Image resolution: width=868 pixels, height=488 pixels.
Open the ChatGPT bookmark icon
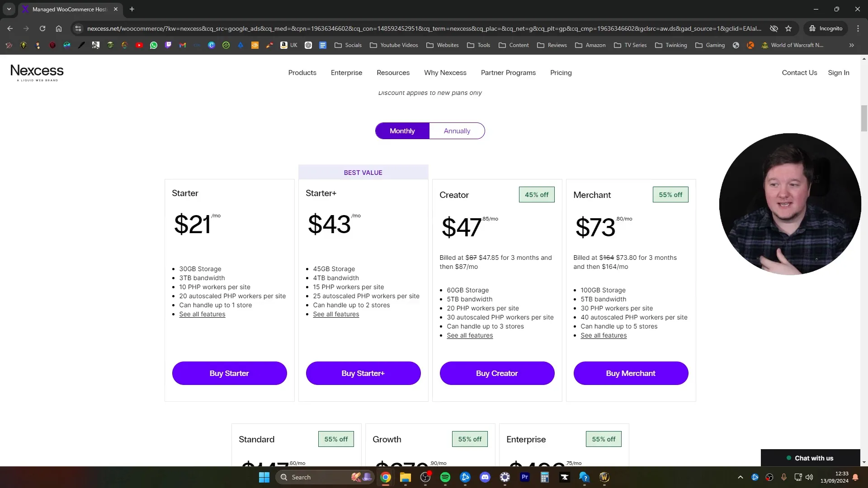[308, 45]
